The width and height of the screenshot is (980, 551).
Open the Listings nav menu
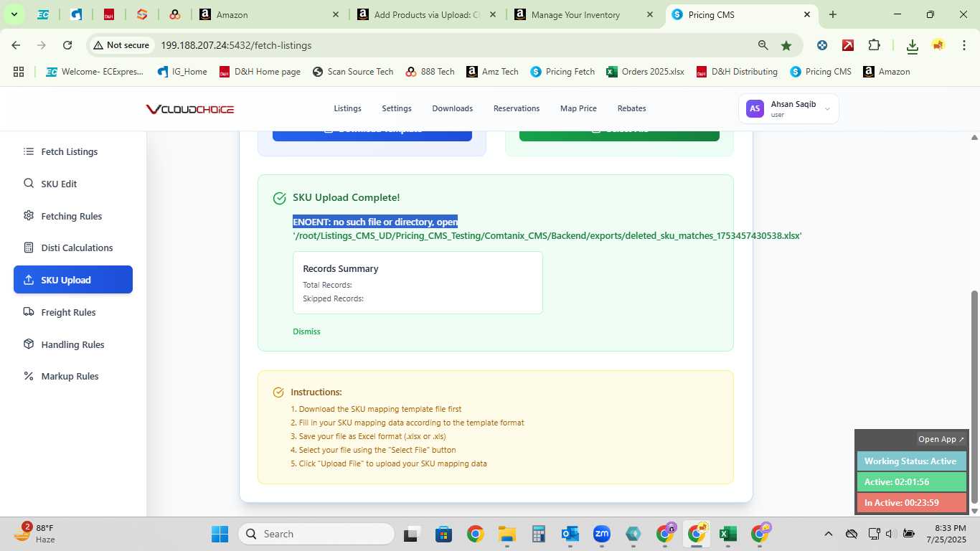click(x=347, y=108)
